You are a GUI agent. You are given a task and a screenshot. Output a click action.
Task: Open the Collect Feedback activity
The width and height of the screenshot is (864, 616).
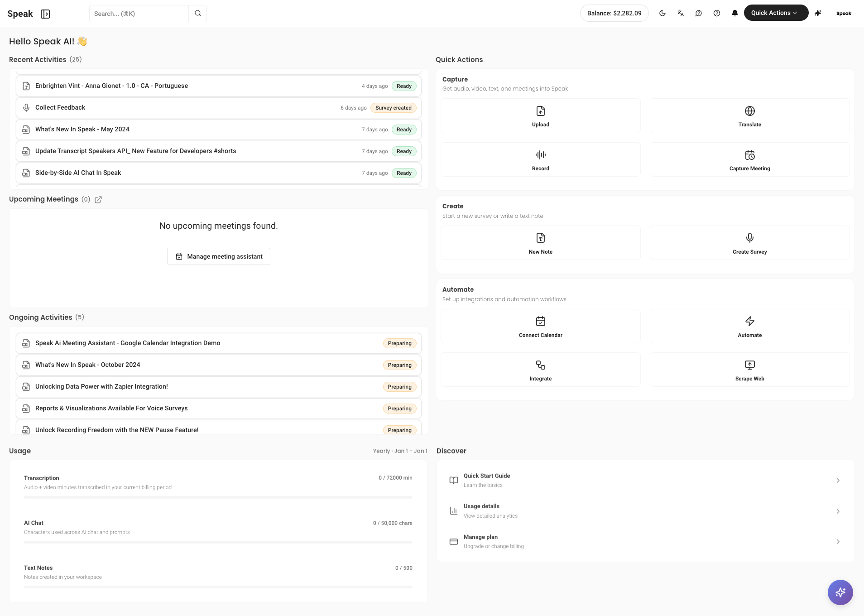[x=219, y=108]
